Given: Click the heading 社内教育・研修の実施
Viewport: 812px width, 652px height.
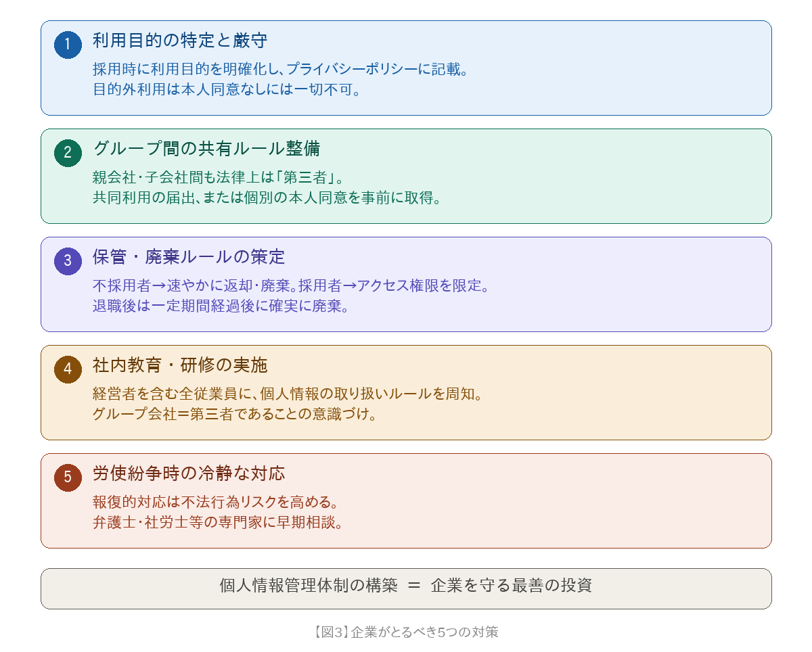Looking at the screenshot, I should 180,365.
